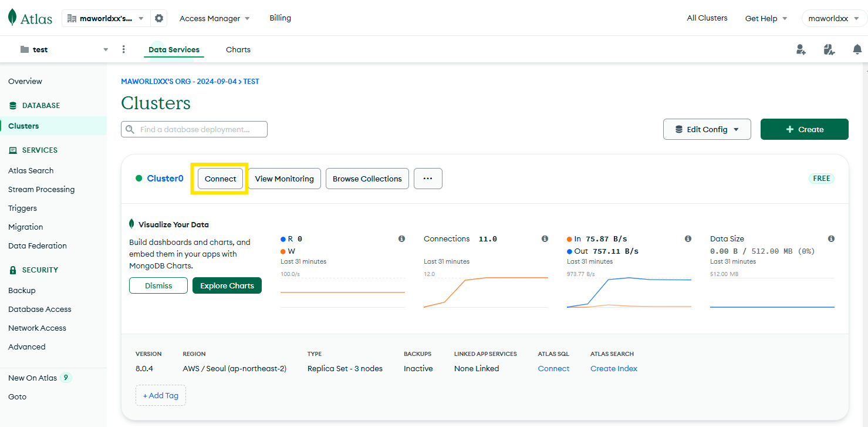Open project options vertical dots menu
The image size is (868, 427).
pyautogui.click(x=123, y=49)
